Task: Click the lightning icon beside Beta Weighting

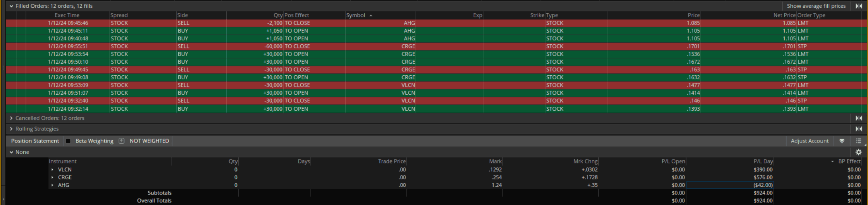Action: 121,141
